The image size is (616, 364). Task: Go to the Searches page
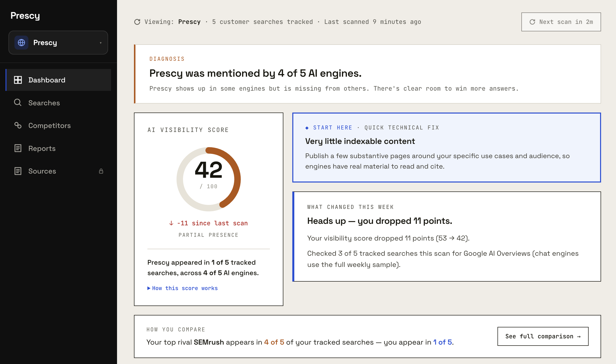point(58,103)
